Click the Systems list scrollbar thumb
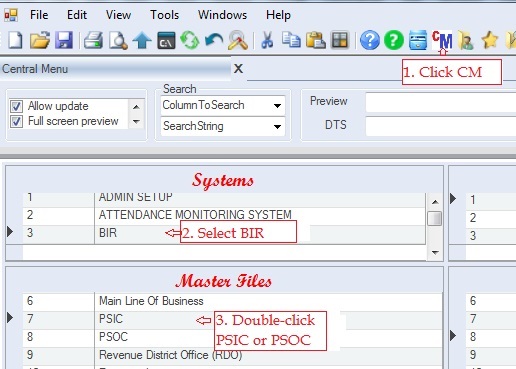 pos(435,219)
